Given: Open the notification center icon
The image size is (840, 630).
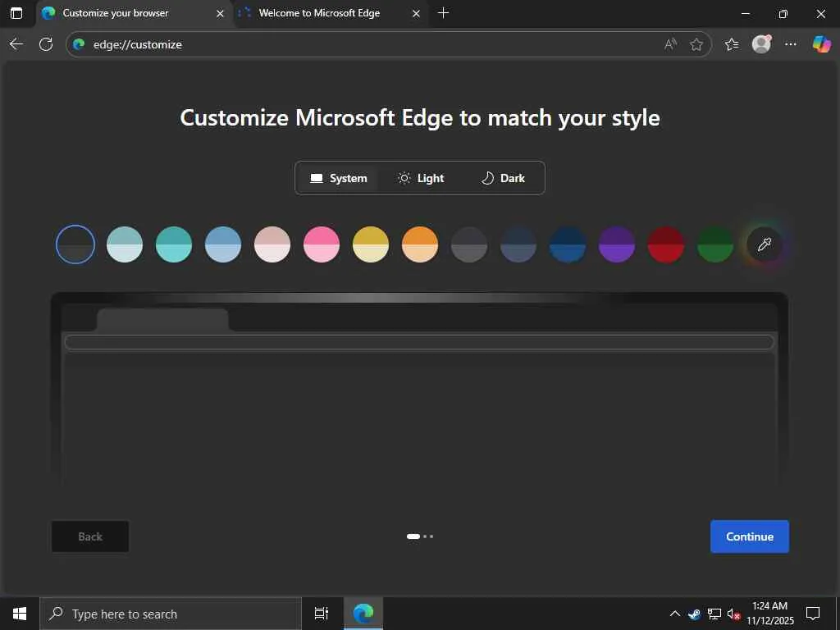Looking at the screenshot, I should 813,614.
